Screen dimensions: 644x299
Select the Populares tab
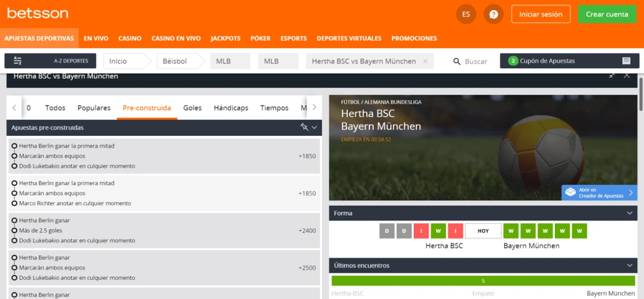point(94,108)
